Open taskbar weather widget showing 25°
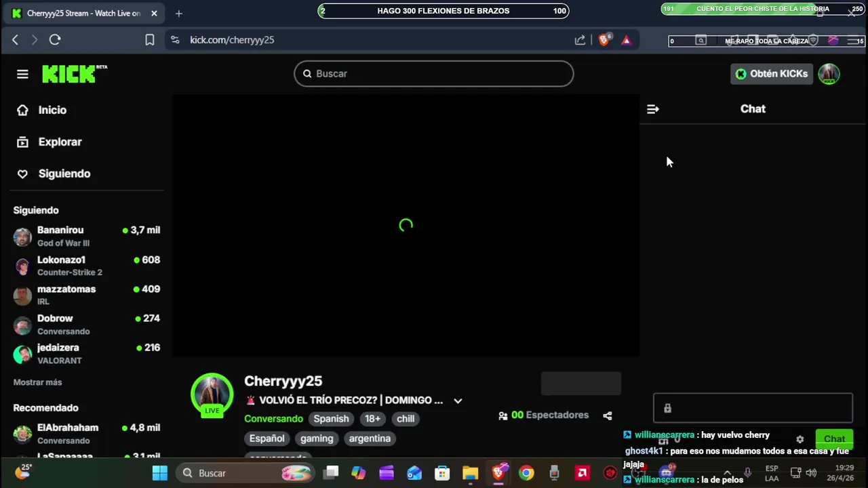868x488 pixels. click(x=24, y=471)
